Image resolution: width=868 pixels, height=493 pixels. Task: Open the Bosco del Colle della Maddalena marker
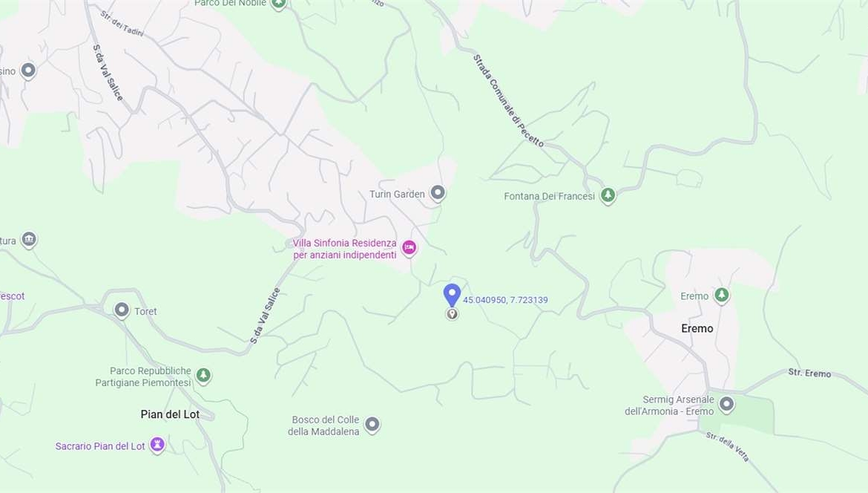tap(372, 425)
